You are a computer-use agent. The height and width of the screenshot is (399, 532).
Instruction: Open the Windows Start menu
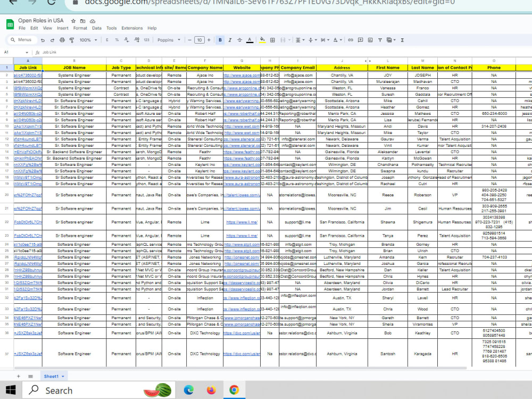coord(11,390)
